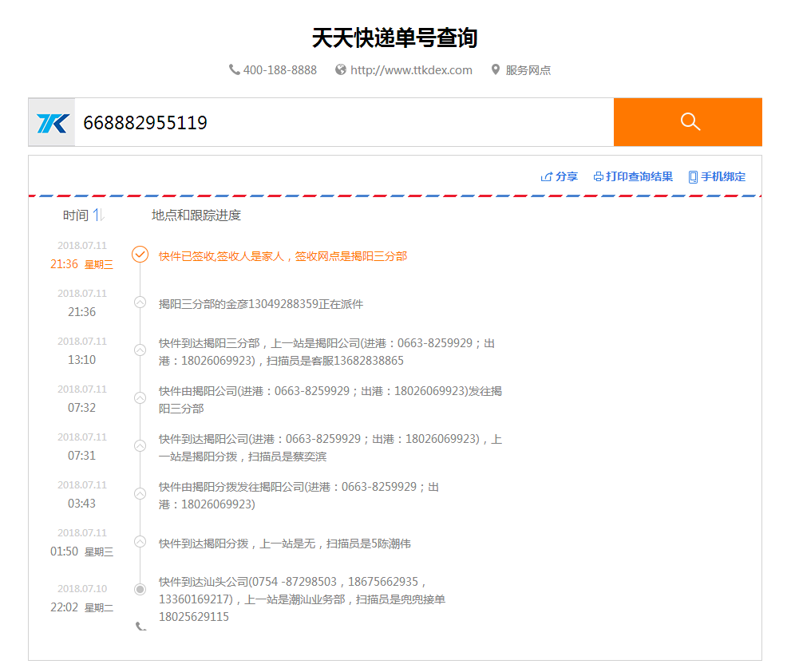Image resolution: width=791 pixels, height=672 pixels.
Task: Open the http://www.ttkdex.com link
Action: click(411, 70)
